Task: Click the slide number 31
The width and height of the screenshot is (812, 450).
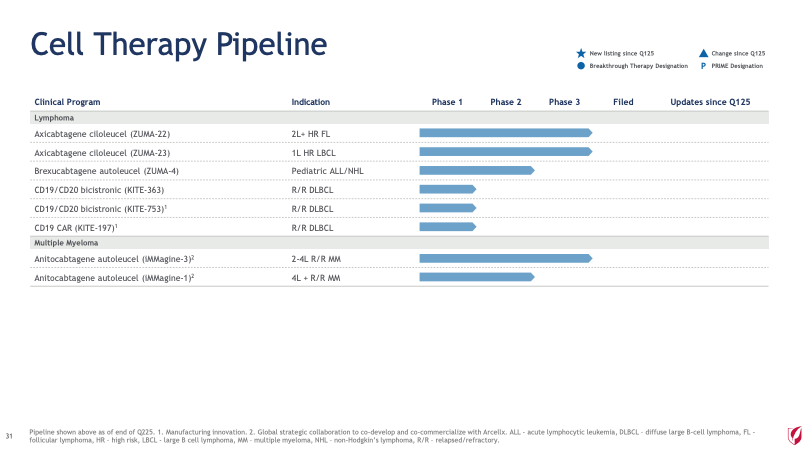Action: [x=9, y=436]
